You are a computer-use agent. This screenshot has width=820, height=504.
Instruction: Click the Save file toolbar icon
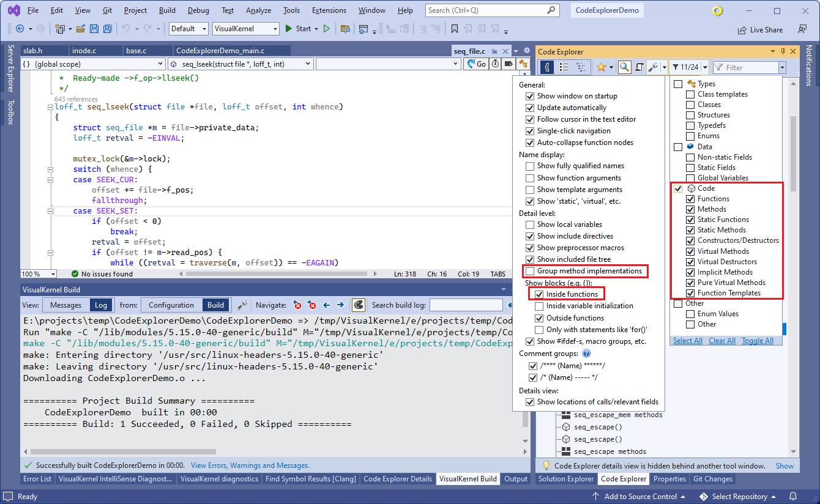[94, 29]
